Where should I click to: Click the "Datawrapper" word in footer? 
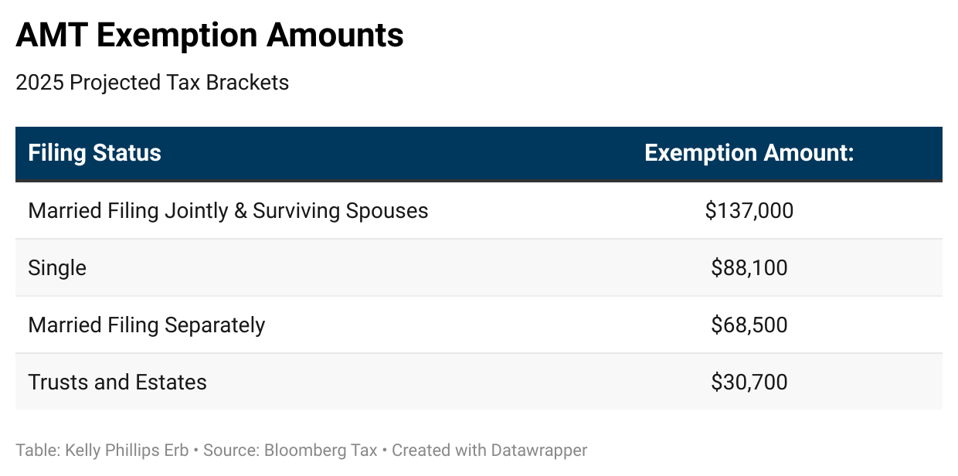click(x=538, y=450)
